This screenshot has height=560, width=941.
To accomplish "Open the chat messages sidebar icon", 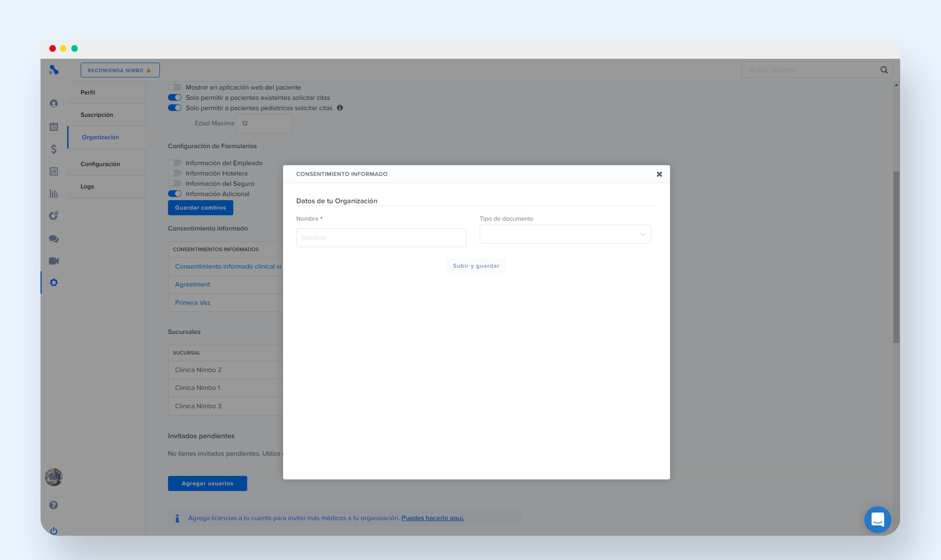I will click(54, 239).
